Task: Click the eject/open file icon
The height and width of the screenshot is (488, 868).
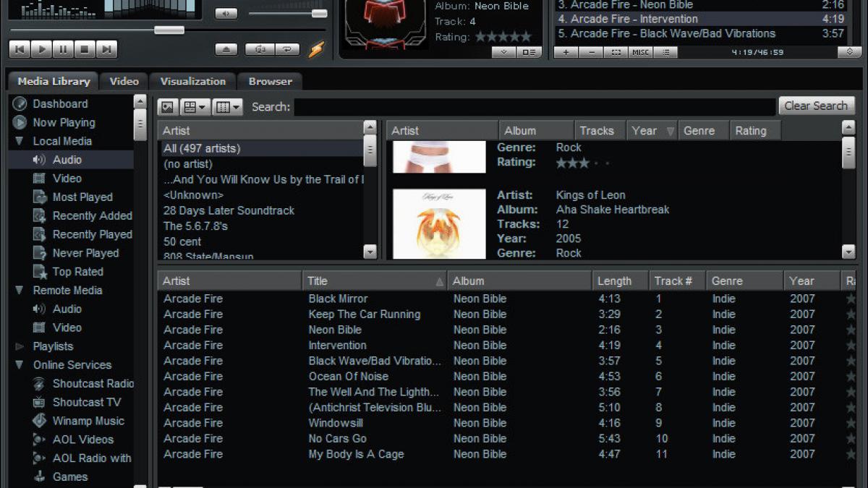Action: (226, 50)
